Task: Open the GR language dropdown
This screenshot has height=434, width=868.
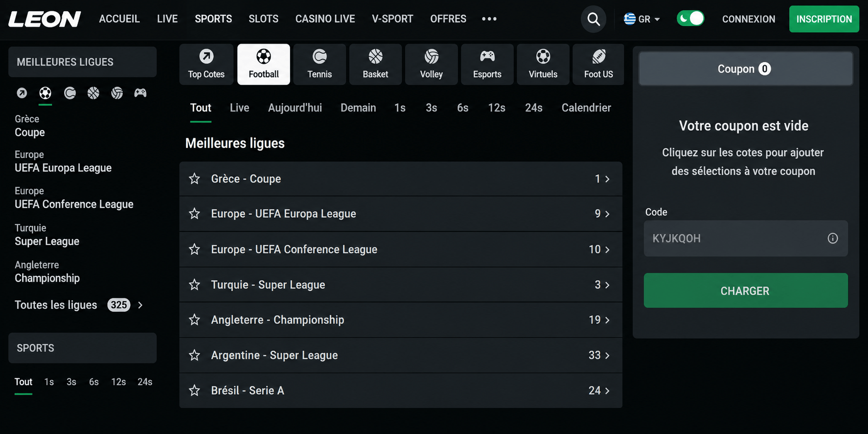Action: pos(642,19)
